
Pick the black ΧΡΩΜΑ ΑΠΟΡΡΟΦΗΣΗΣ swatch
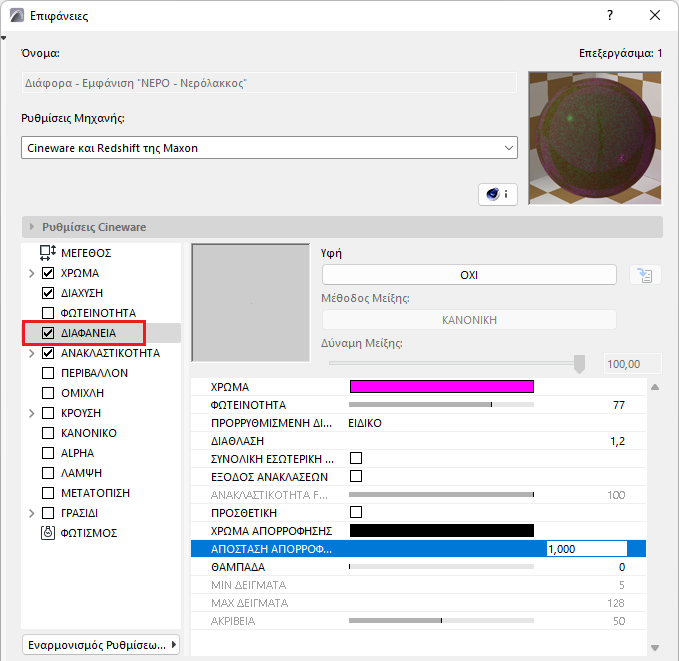tap(442, 531)
